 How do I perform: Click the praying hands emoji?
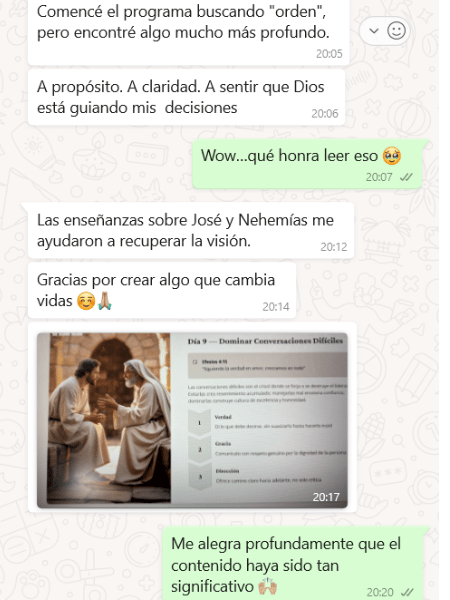104,301
